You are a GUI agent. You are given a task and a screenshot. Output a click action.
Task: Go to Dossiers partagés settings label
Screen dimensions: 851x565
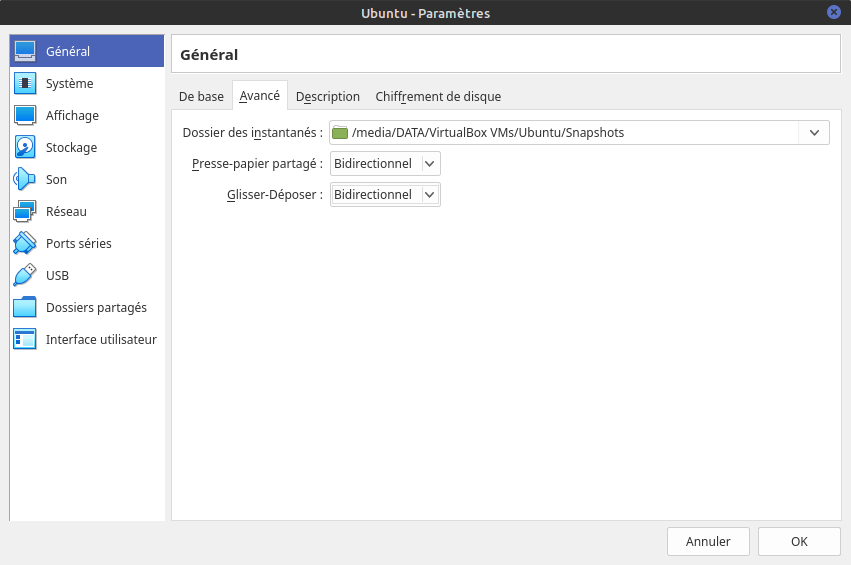[x=96, y=308]
